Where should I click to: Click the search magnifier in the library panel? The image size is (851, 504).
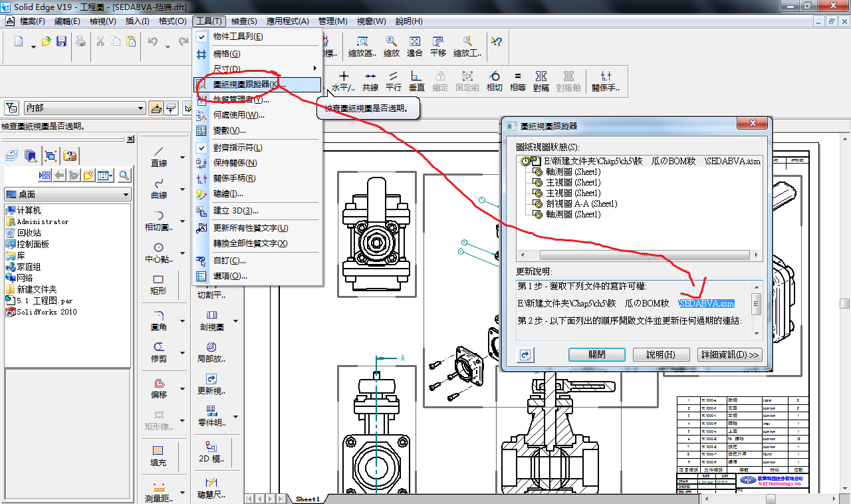click(x=124, y=176)
